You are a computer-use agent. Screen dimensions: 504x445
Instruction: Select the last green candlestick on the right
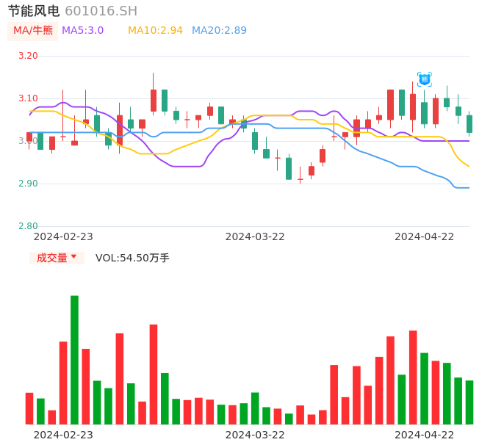(x=469, y=123)
